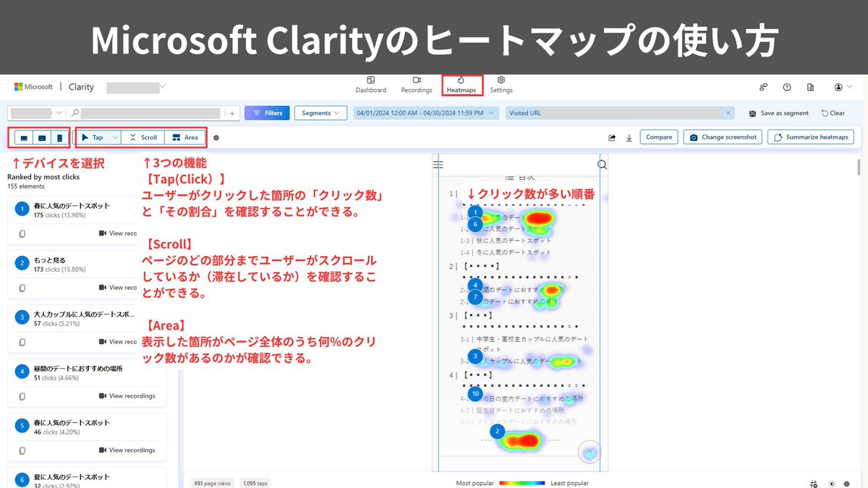Viewport: 868px width, 488px height.
Task: Click heatmap marker number 1
Action: click(x=475, y=213)
